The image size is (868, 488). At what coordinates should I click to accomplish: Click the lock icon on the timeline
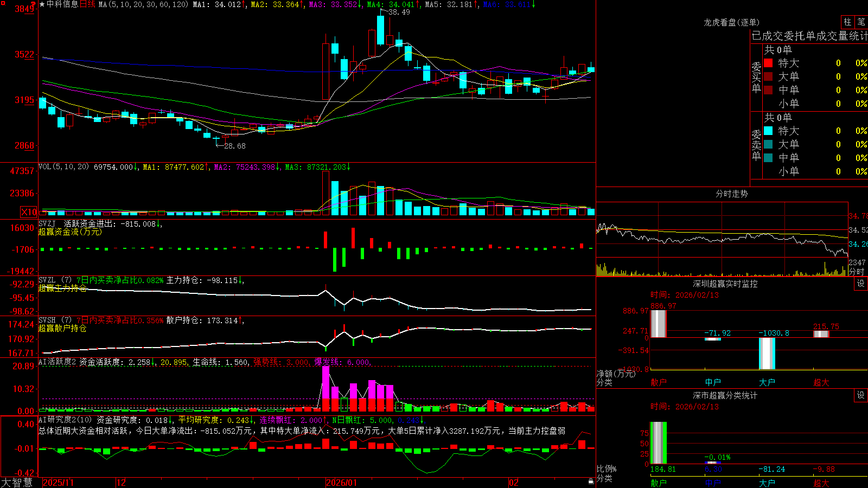point(591,481)
